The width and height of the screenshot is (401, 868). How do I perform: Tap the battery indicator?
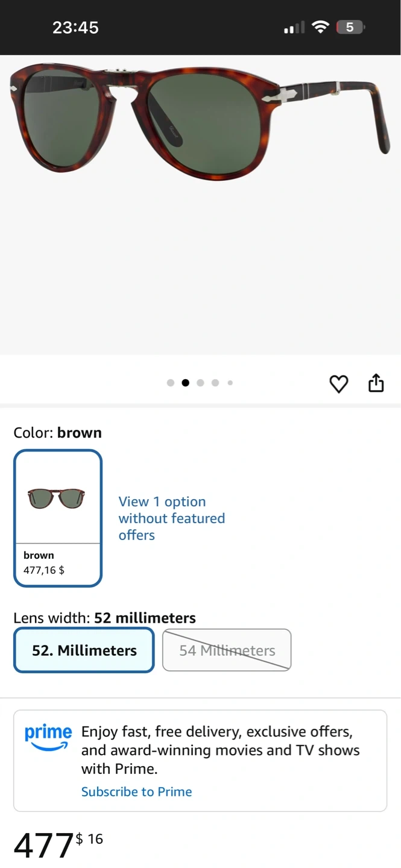pos(350,27)
